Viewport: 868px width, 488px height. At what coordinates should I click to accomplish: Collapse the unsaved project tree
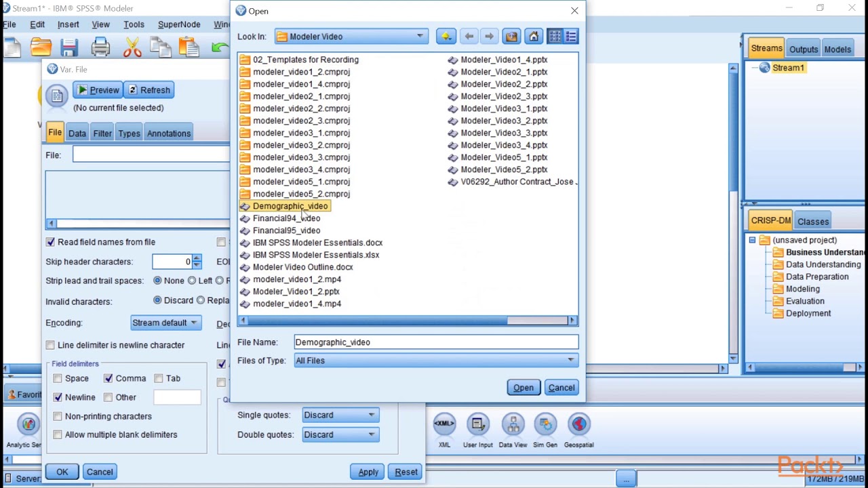[x=752, y=240]
